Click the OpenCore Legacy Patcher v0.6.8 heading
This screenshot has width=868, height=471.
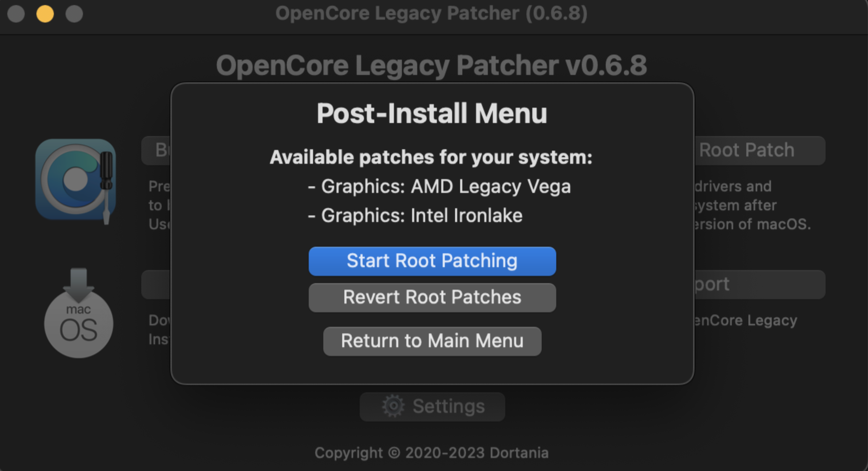[432, 66]
